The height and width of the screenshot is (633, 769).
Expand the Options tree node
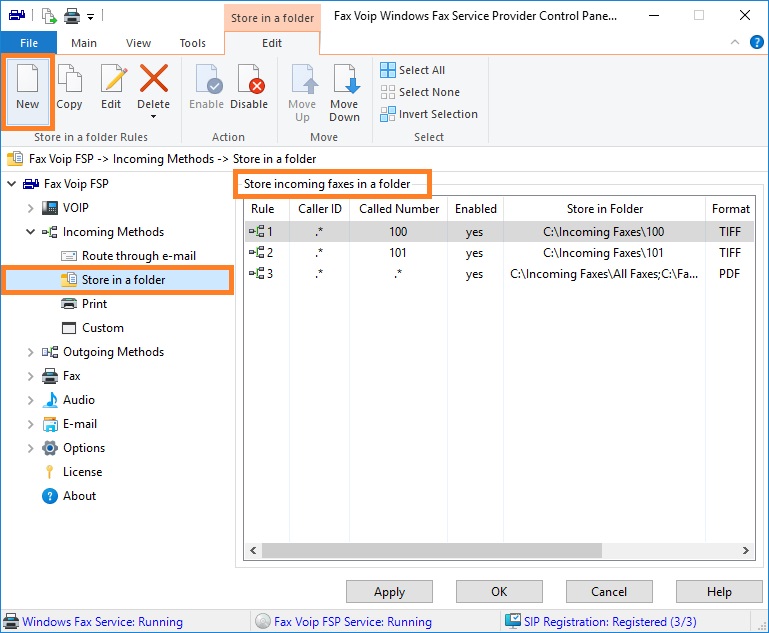(30, 448)
